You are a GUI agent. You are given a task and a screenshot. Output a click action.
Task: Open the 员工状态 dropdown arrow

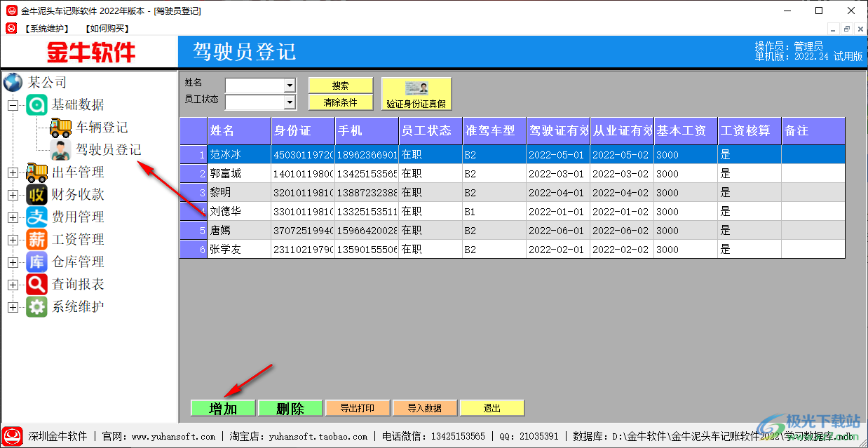coord(290,102)
